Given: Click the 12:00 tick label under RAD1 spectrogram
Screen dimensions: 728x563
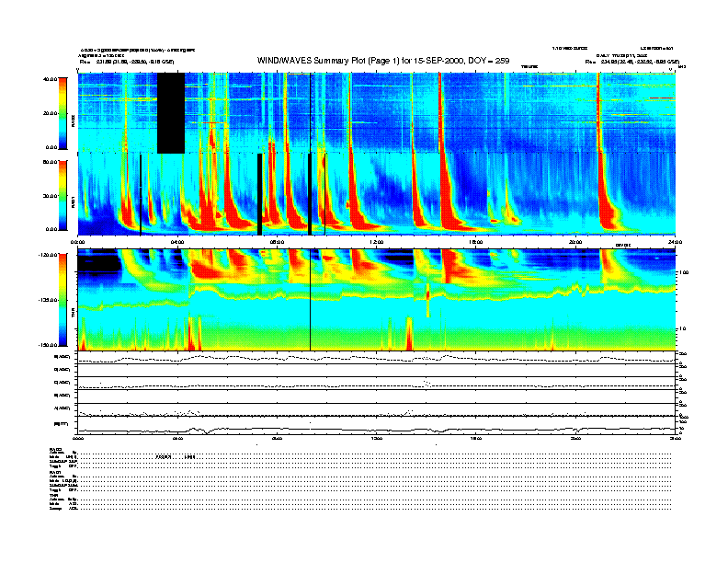Looking at the screenshot, I should (x=377, y=242).
